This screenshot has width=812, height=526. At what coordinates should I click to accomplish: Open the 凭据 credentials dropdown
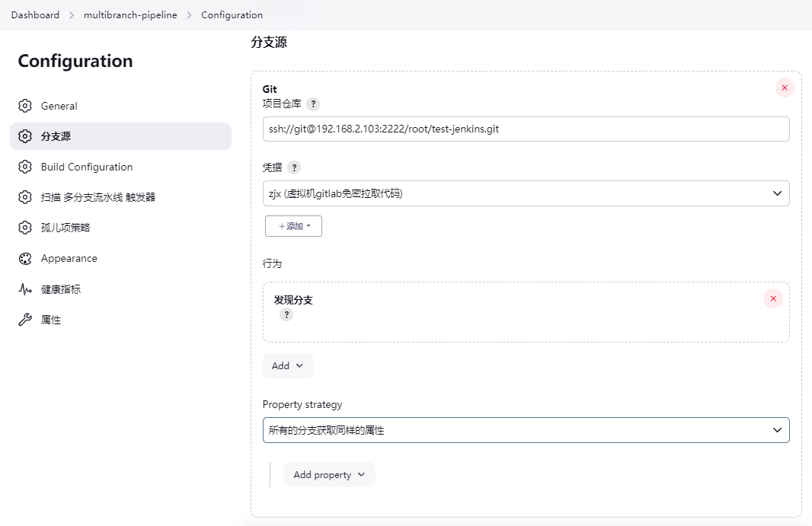click(x=526, y=193)
